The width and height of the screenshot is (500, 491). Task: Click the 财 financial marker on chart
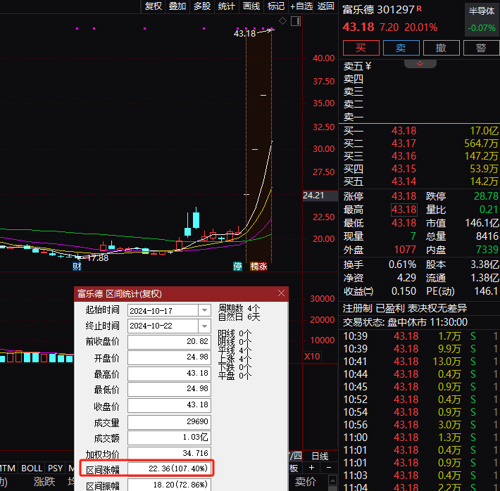(x=77, y=266)
